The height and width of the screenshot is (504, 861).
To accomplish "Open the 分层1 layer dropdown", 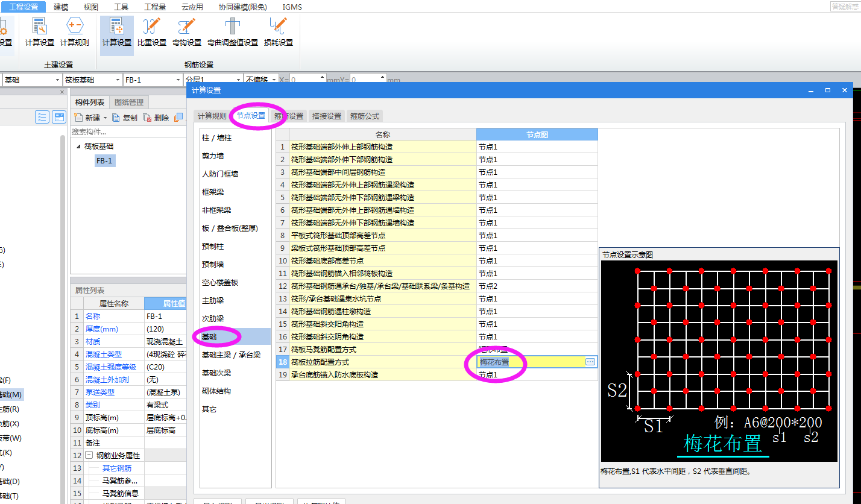I will click(238, 80).
